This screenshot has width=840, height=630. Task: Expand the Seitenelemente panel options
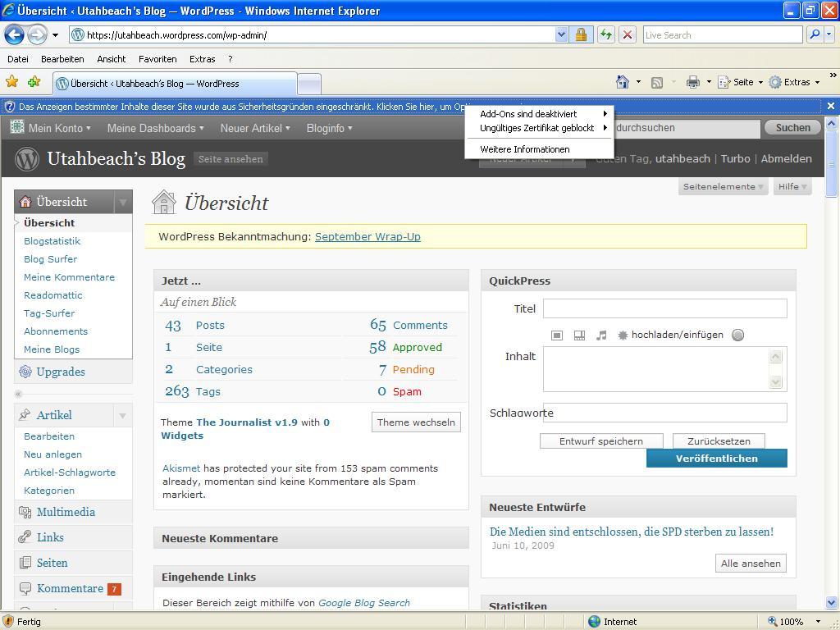723,186
